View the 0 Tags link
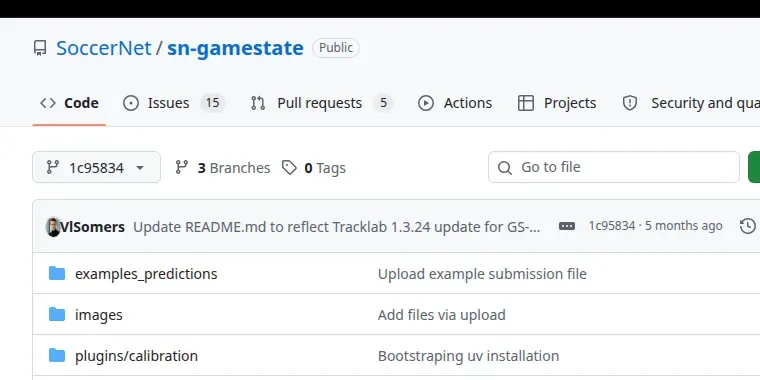Viewport: 760px width, 380px height. click(314, 168)
